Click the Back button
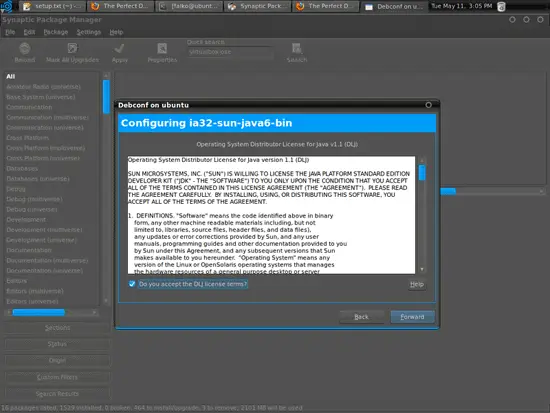This screenshot has height=413, width=550. [361, 317]
